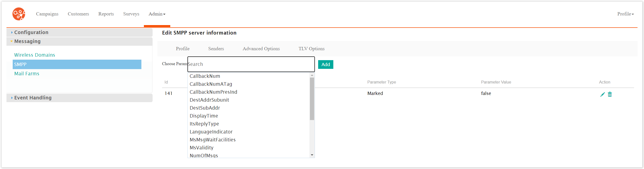Click the orange company logo icon

(19, 14)
